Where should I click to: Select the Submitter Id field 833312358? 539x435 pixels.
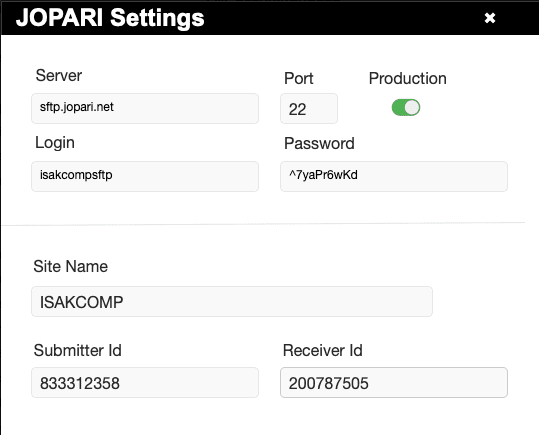point(145,382)
